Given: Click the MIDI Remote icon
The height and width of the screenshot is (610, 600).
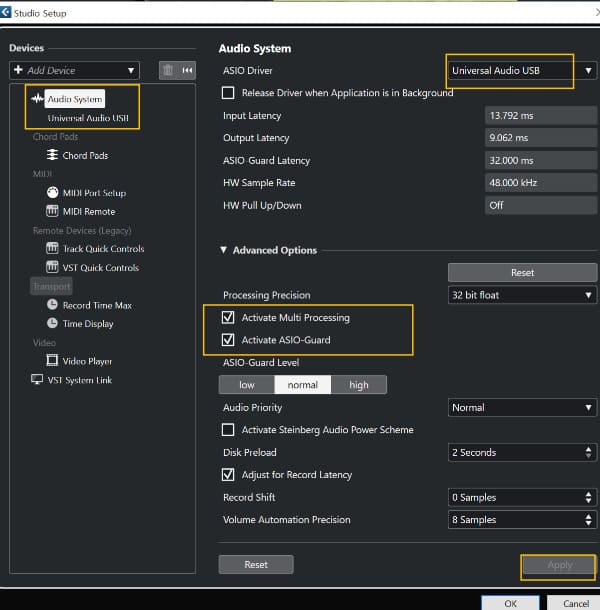Looking at the screenshot, I should coord(52,211).
